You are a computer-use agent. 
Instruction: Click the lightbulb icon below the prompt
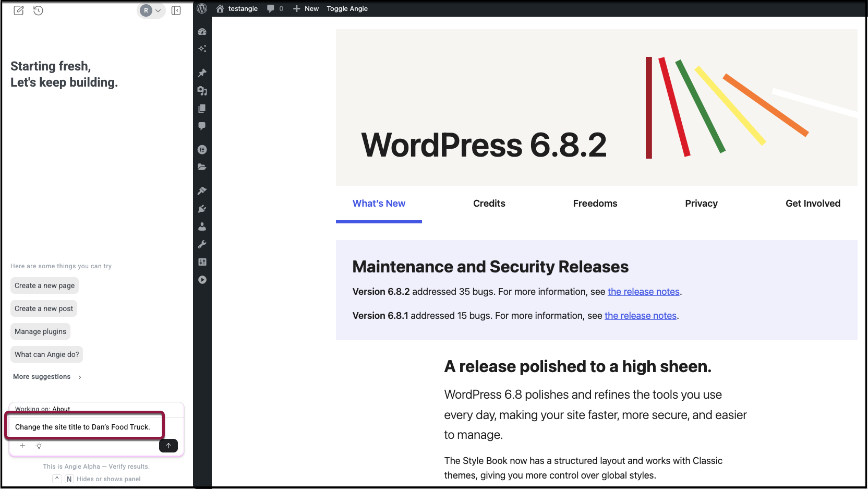39,446
